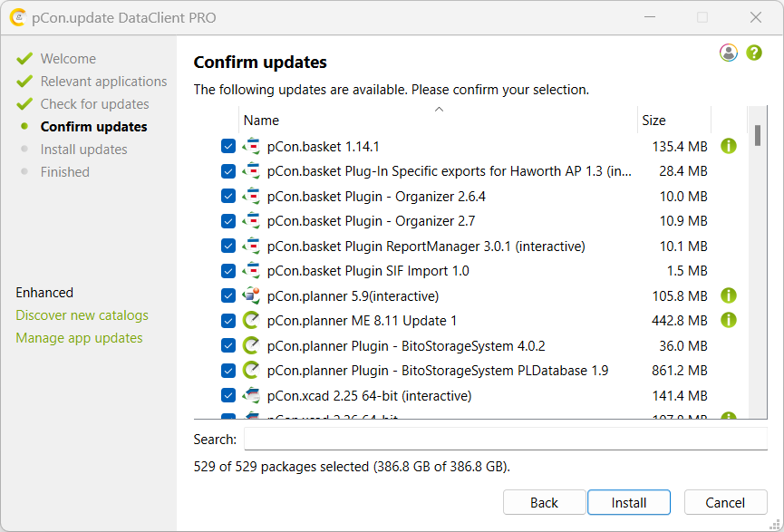This screenshot has height=532, width=784.
Task: Cancel the update wizard
Action: click(x=725, y=502)
